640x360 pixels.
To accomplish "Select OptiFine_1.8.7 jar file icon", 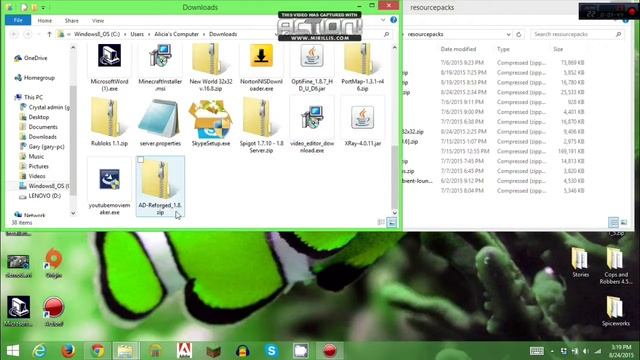I will [312, 56].
